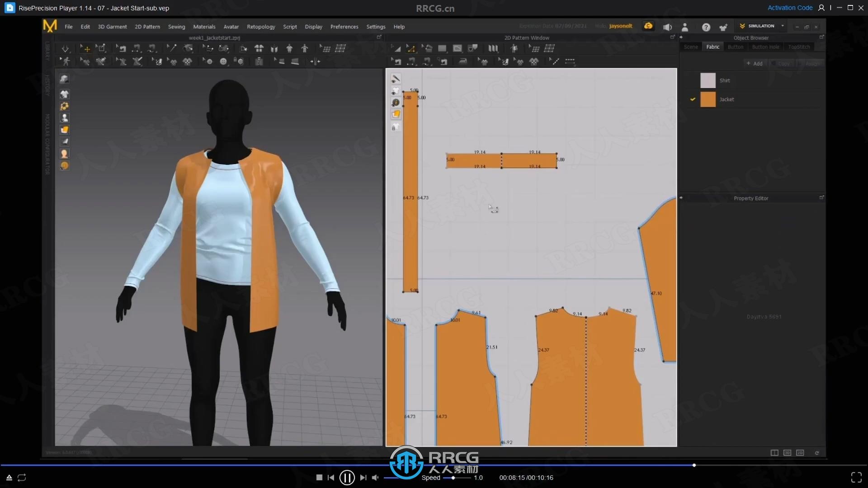Collapse the Property Editor arrow
This screenshot has width=868, height=488.
pos(681,197)
